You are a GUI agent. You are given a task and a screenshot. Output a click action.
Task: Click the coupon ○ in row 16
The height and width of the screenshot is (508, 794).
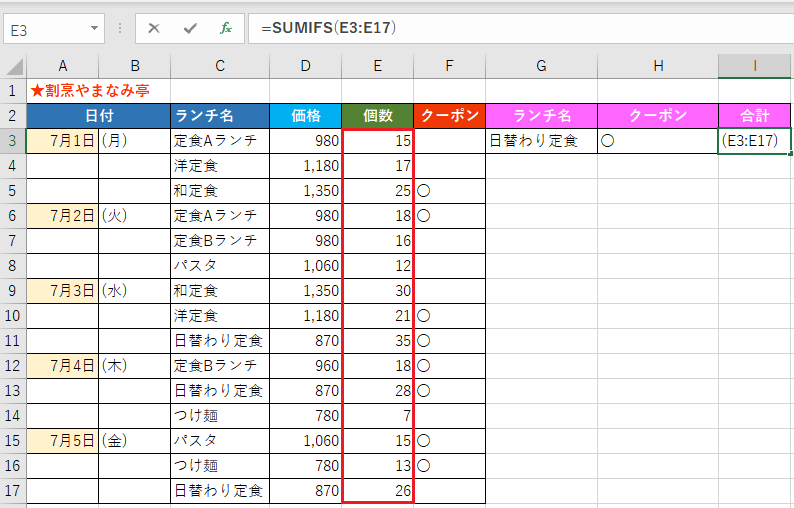(x=449, y=465)
